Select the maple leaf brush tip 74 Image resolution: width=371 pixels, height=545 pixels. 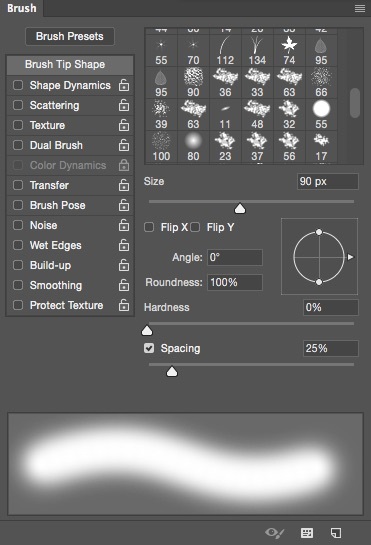coord(289,50)
